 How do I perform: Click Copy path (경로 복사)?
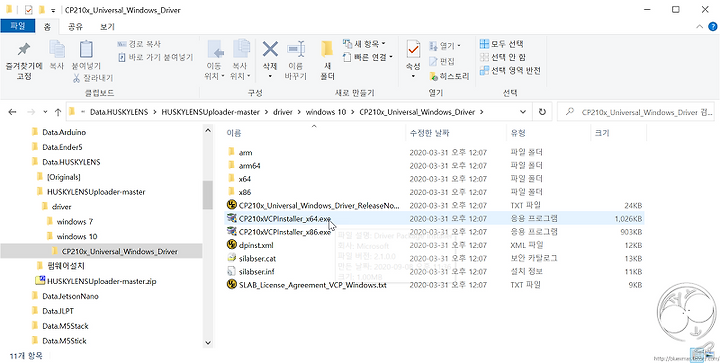click(x=139, y=44)
